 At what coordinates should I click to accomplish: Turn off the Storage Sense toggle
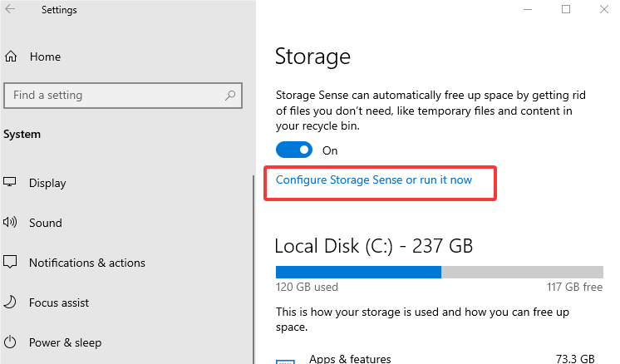pos(294,150)
